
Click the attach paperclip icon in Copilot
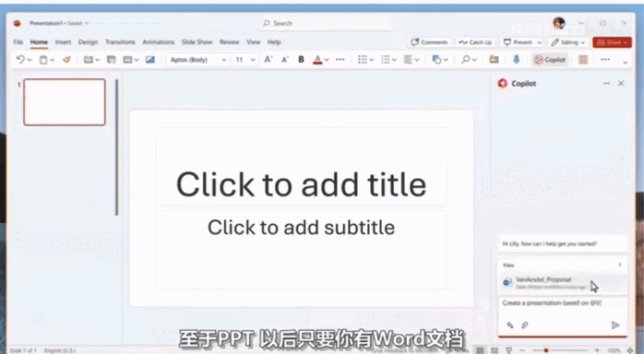[x=524, y=324]
